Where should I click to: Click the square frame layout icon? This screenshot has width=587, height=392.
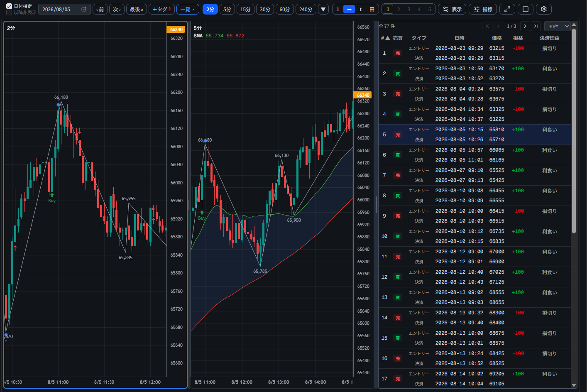[526, 9]
